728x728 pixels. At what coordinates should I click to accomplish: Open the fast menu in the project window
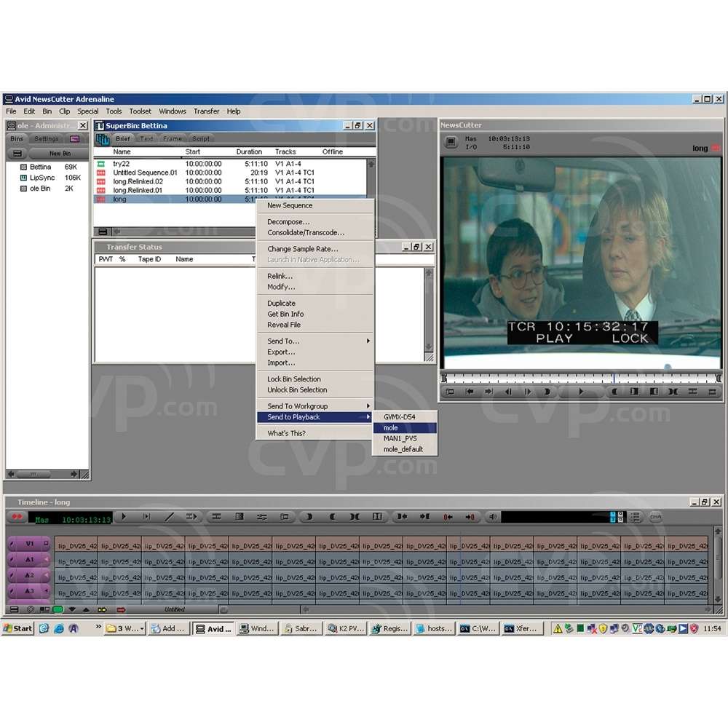(x=17, y=154)
